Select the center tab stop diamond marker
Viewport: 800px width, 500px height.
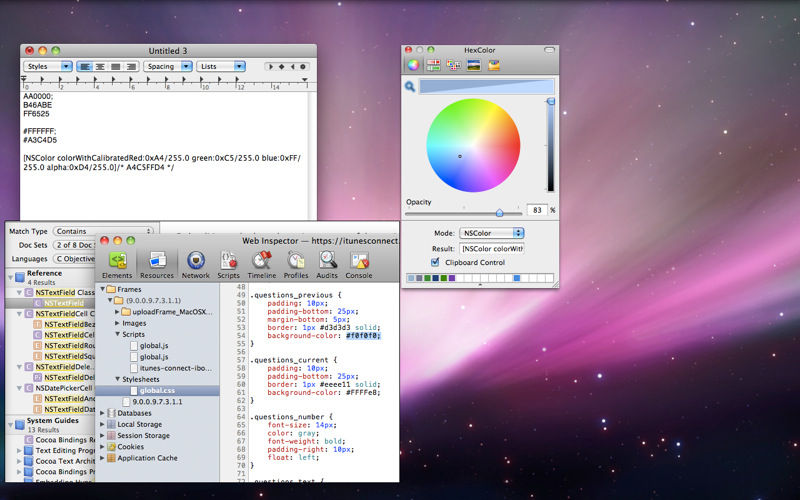pos(282,66)
